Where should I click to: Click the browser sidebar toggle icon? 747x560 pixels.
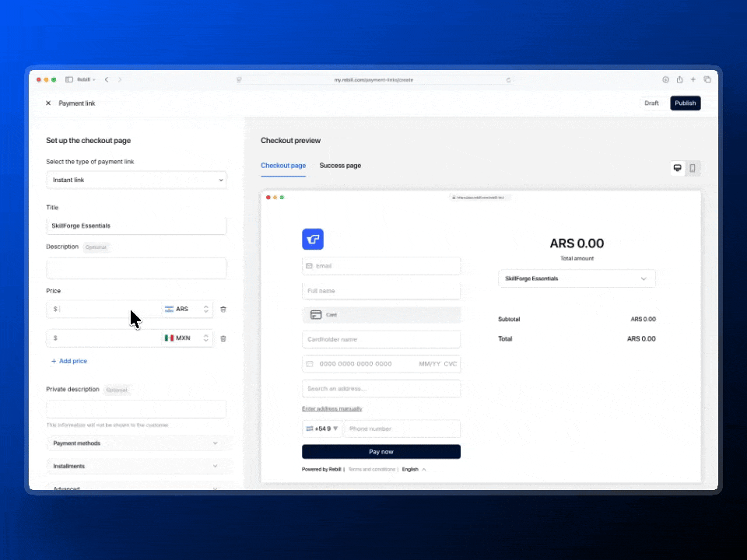pyautogui.click(x=69, y=79)
